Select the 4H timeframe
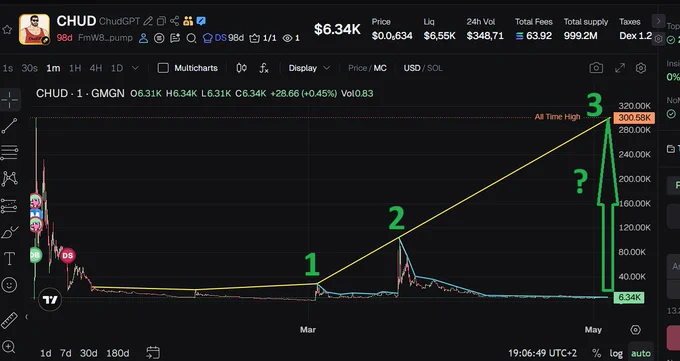 [96, 68]
